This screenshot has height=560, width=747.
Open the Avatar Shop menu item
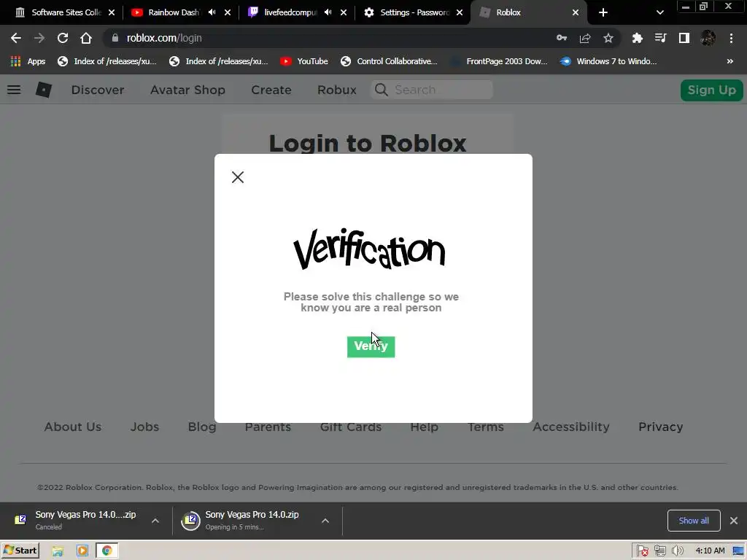point(187,90)
